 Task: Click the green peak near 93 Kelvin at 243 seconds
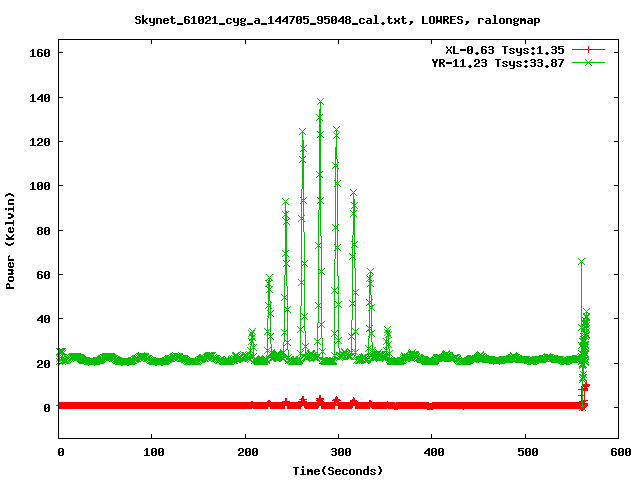point(286,202)
